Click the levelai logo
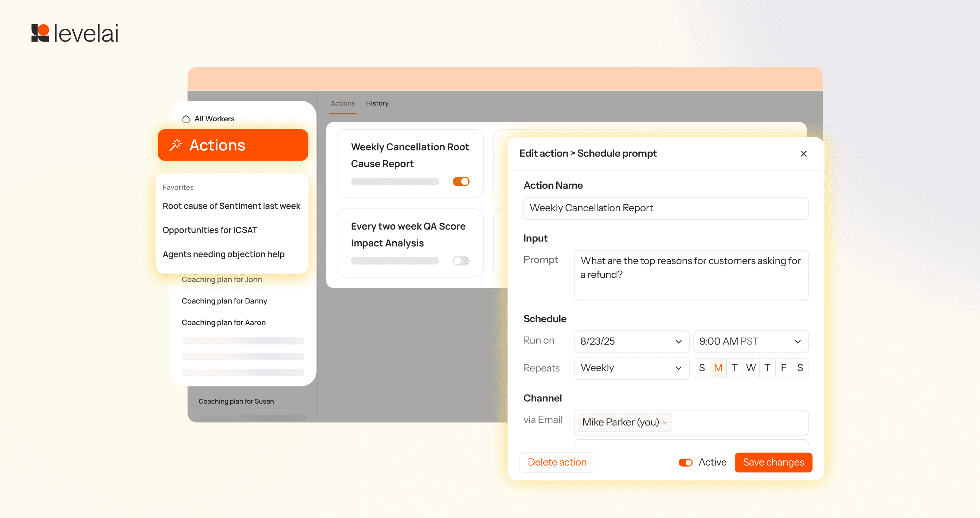Screen dimensions: 980x518 75,33
